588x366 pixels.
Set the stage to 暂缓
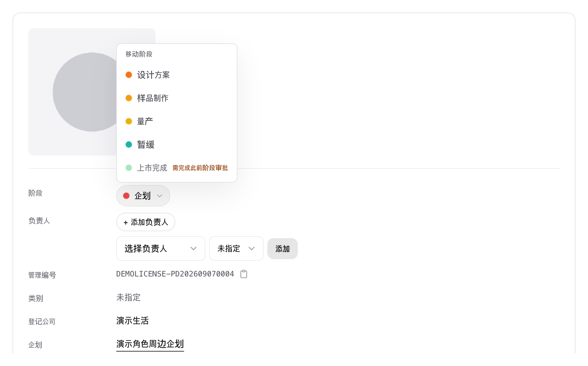[x=177, y=145]
